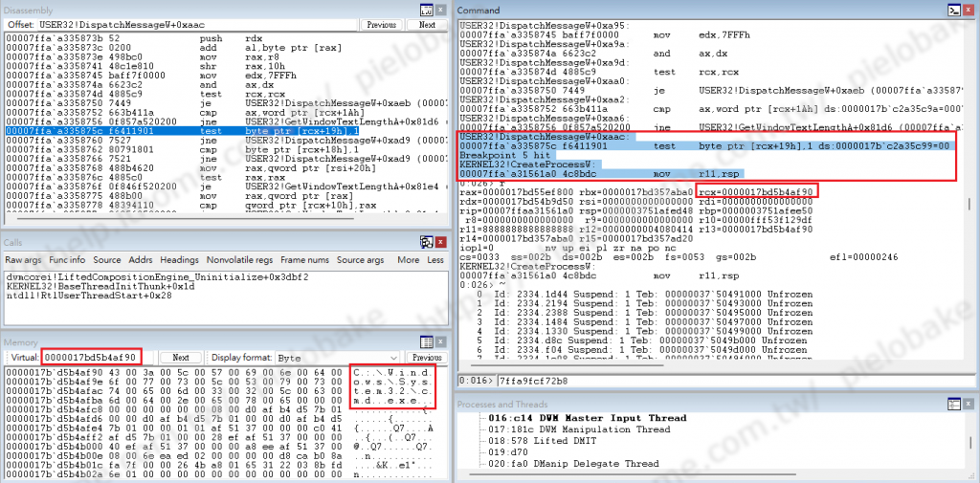This screenshot has width=980, height=483.
Task: Toggle Addrs in Calls toolbar
Action: 141,260
